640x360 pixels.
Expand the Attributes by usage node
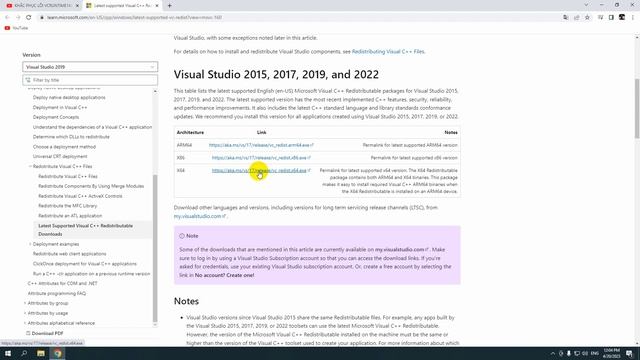(x=25, y=313)
